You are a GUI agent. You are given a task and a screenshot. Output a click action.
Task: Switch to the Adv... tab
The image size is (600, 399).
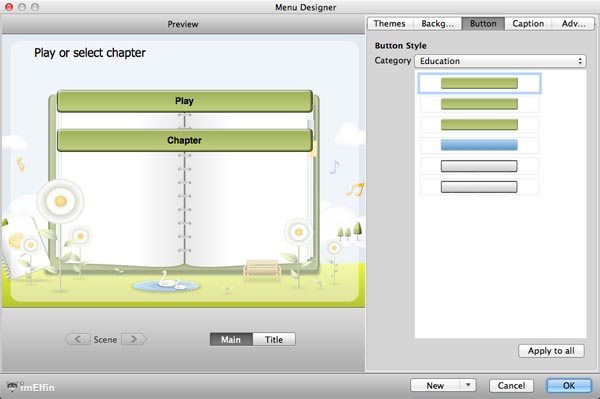pos(573,24)
